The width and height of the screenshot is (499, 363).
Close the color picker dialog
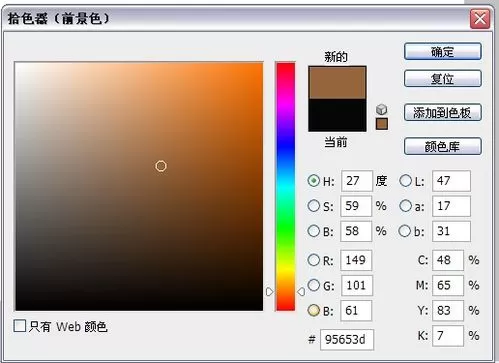coord(480,19)
